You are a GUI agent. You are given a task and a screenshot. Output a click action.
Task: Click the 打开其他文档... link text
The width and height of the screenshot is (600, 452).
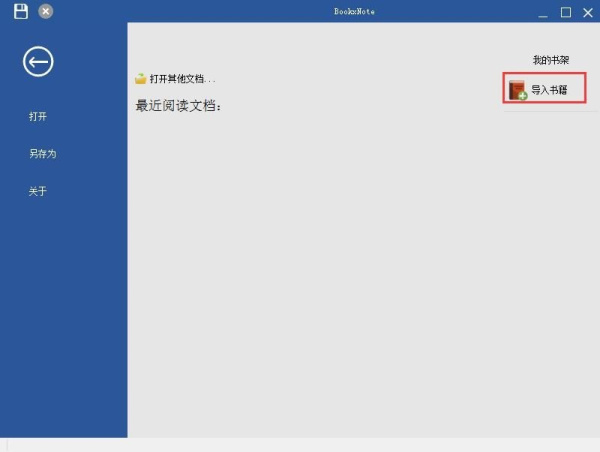182,79
